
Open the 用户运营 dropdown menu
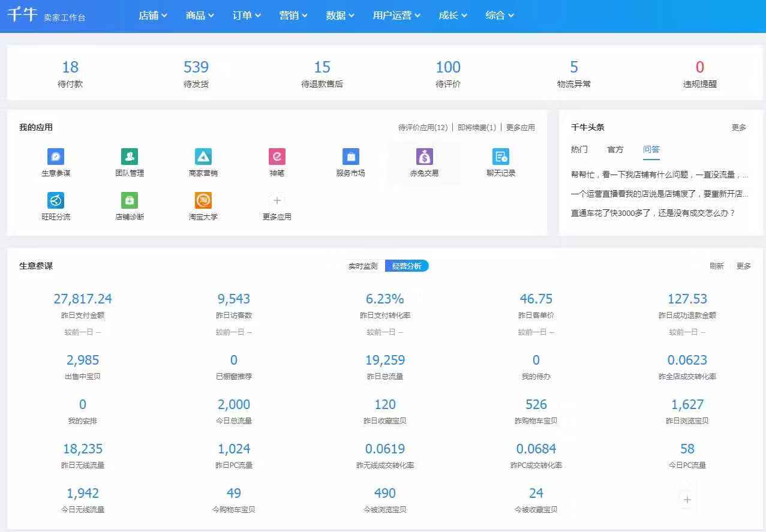(x=396, y=16)
